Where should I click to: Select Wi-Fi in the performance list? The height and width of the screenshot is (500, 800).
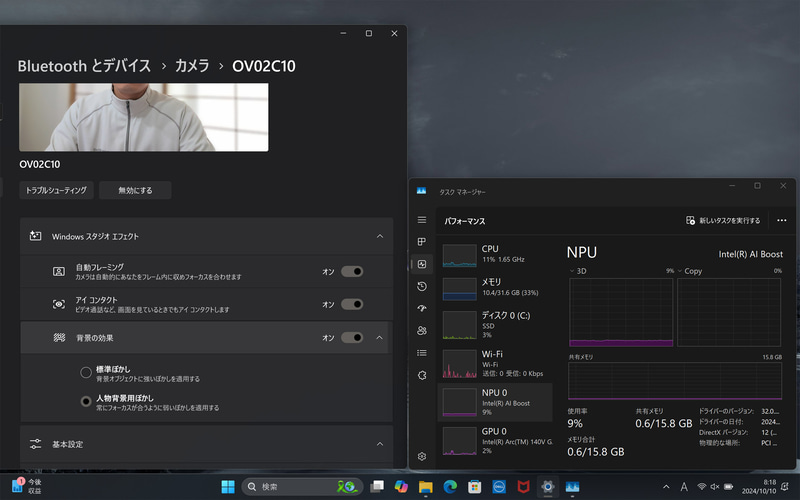(496, 363)
